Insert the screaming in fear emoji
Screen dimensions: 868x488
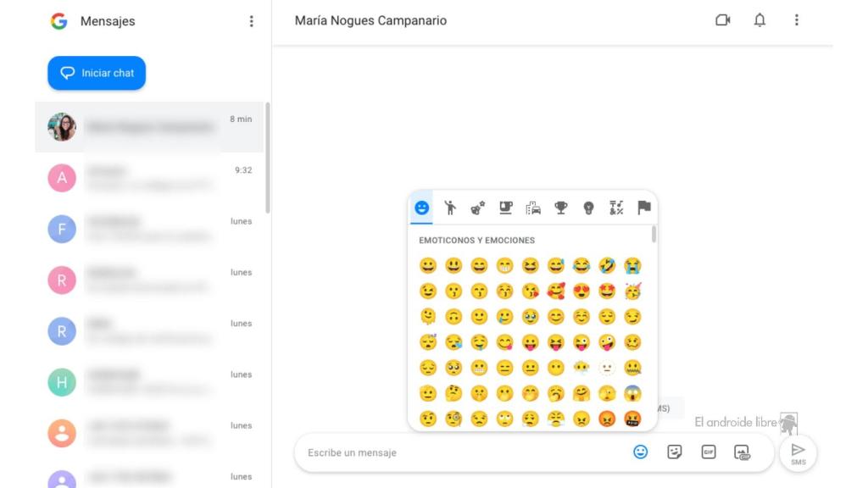pyautogui.click(x=632, y=393)
